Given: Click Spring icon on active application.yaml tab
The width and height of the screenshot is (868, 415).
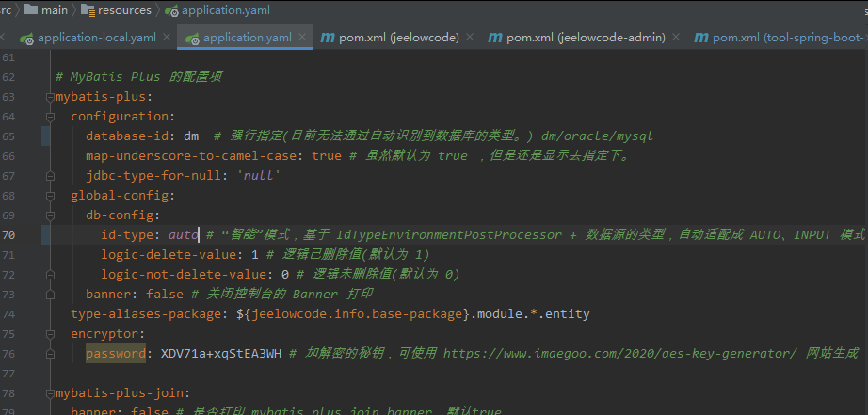Looking at the screenshot, I should (192, 38).
